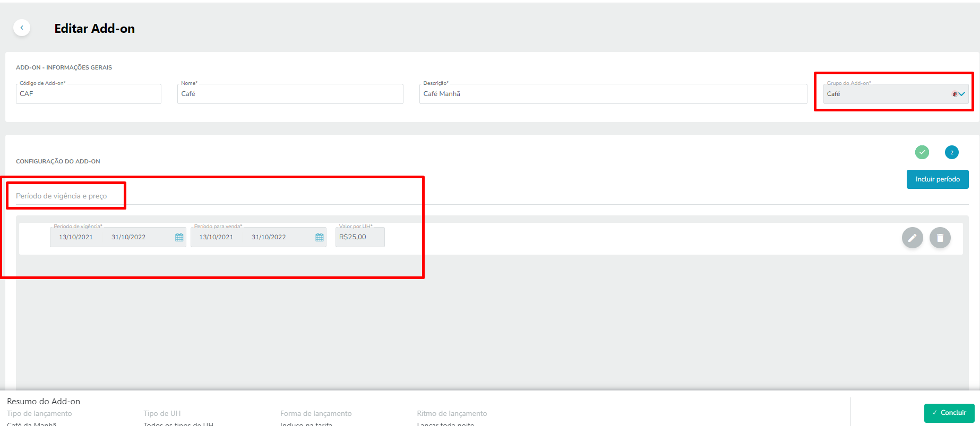Click the Valor por UH field R$25,00
Image resolution: width=980 pixels, height=426 pixels.
point(360,237)
